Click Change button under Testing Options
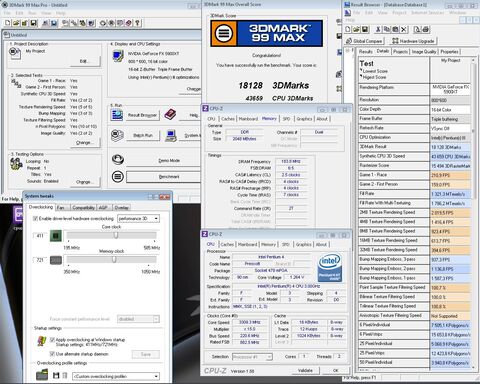 point(84,182)
